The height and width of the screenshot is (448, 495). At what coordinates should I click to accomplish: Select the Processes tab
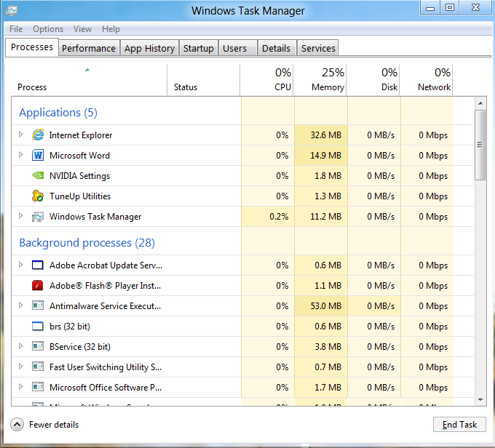[32, 47]
